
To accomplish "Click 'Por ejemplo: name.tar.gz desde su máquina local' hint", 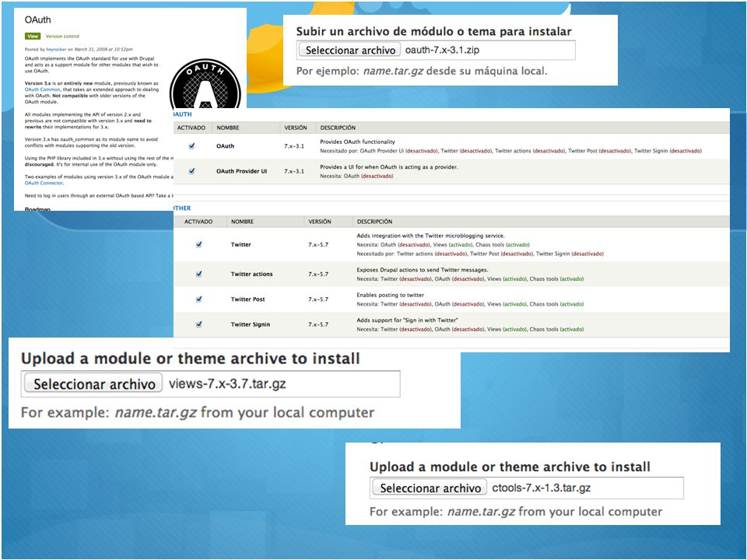I will [422, 72].
